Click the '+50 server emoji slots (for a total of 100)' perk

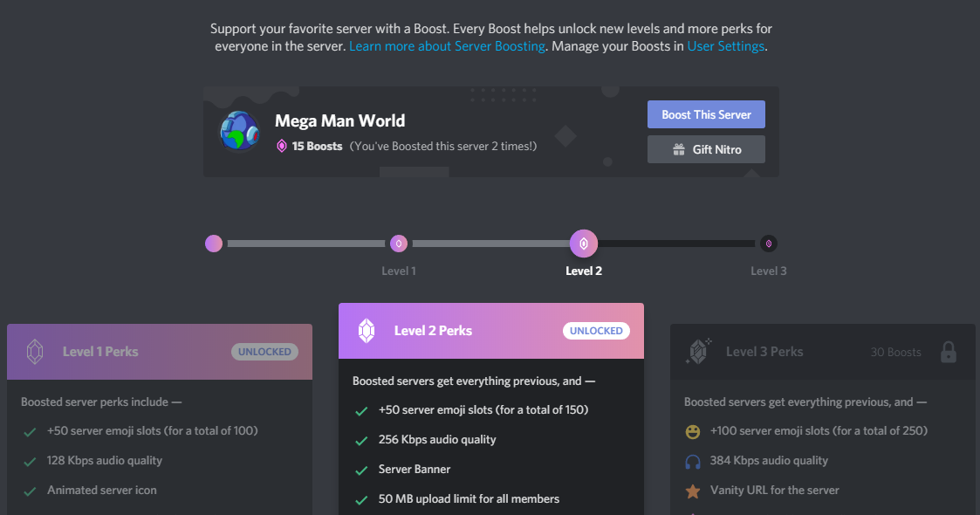pyautogui.click(x=152, y=430)
